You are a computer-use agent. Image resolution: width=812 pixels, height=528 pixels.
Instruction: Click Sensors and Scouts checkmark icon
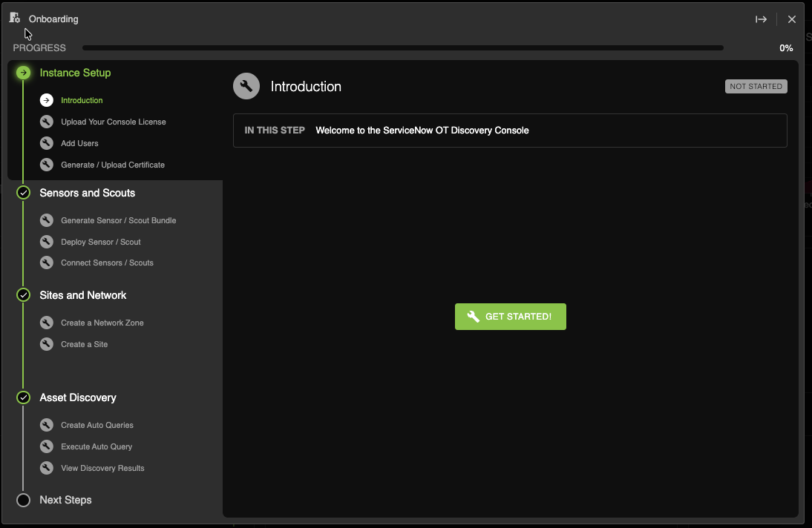(x=23, y=193)
